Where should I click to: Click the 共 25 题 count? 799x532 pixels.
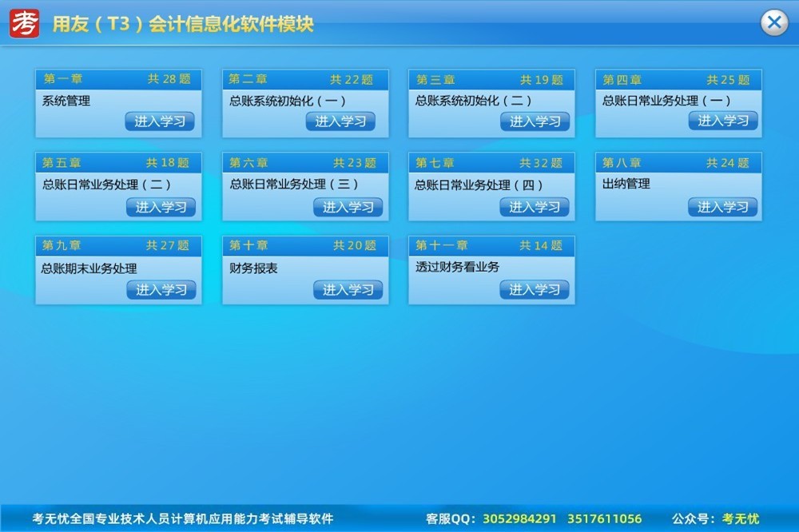tap(728, 80)
